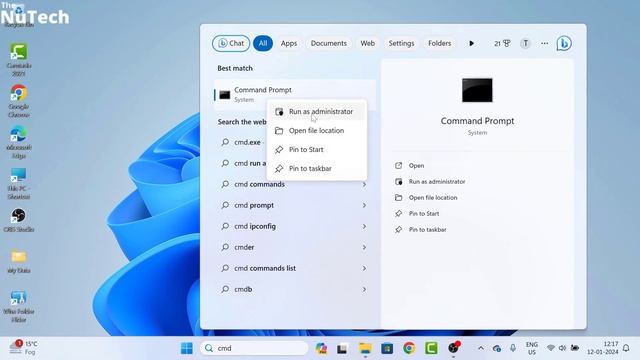Open File Explorer from the taskbar
This screenshot has height=360, width=640.
pos(365,348)
